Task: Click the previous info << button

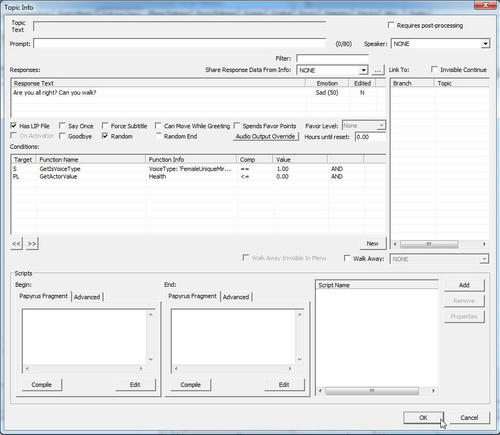Action: coord(16,243)
